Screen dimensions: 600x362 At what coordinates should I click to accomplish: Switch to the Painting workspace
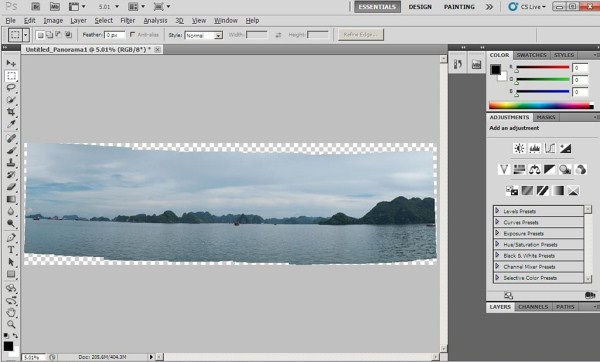click(x=459, y=7)
